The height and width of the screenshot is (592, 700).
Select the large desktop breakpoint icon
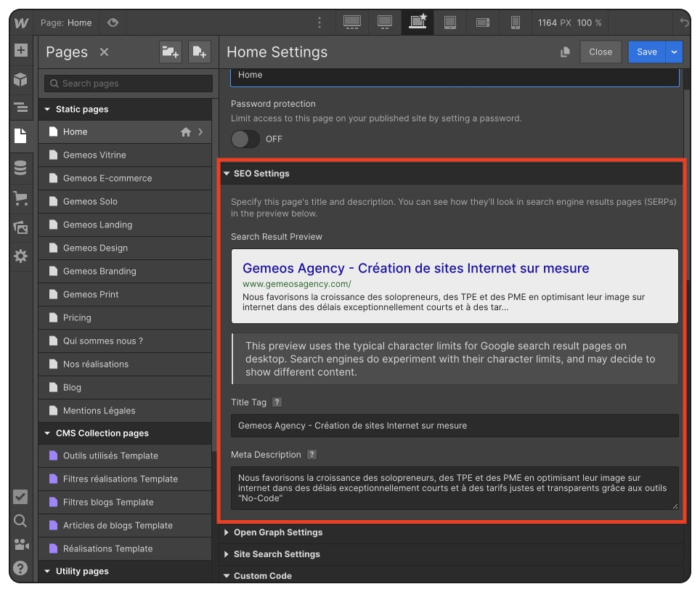(x=384, y=23)
